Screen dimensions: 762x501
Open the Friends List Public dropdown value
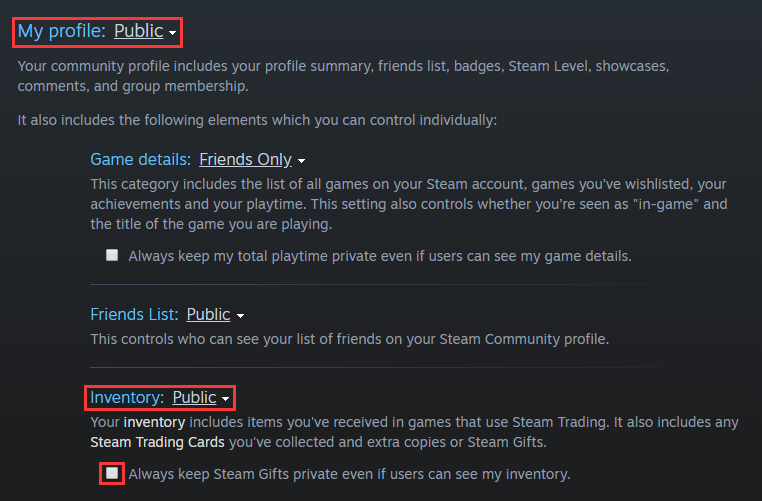click(x=208, y=314)
